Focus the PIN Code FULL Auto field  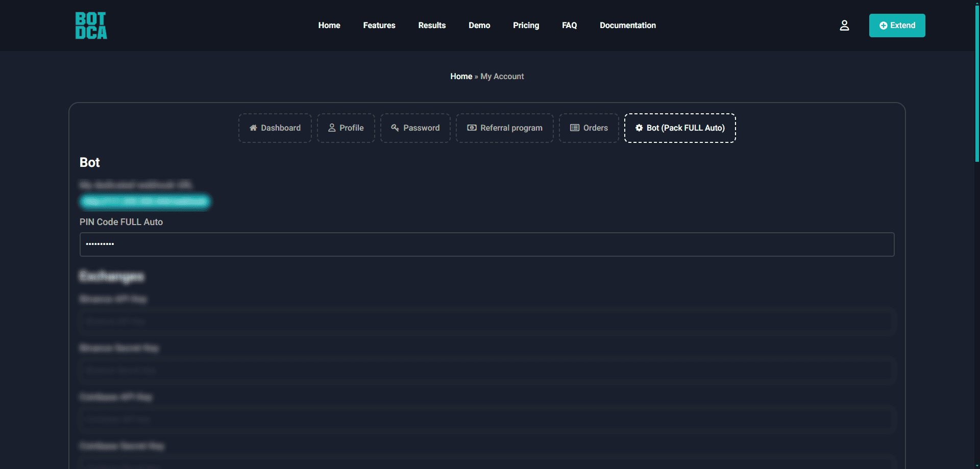click(x=486, y=244)
